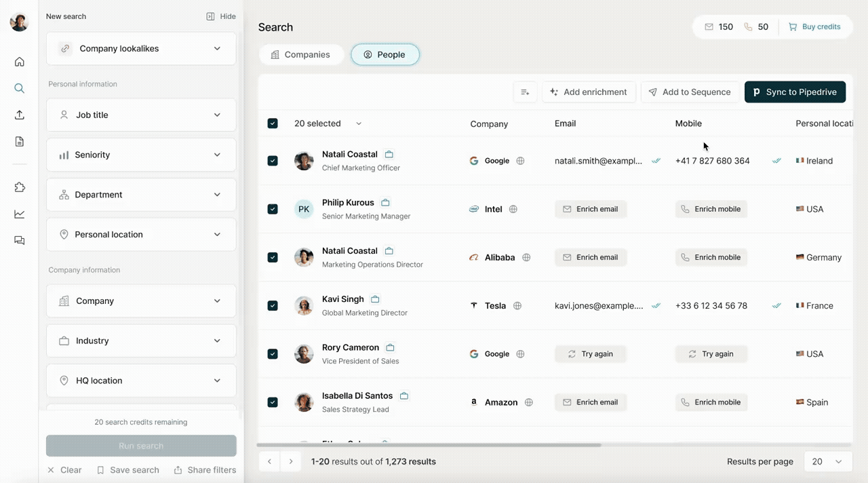The width and height of the screenshot is (868, 483).
Task: Click the horizontal scrollbar below the table
Action: [429, 445]
